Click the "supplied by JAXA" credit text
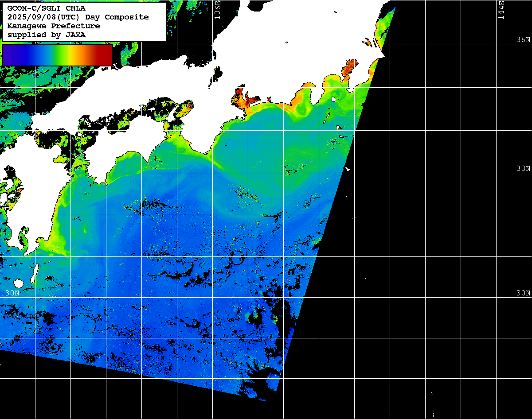The width and height of the screenshot is (532, 419). click(x=46, y=35)
